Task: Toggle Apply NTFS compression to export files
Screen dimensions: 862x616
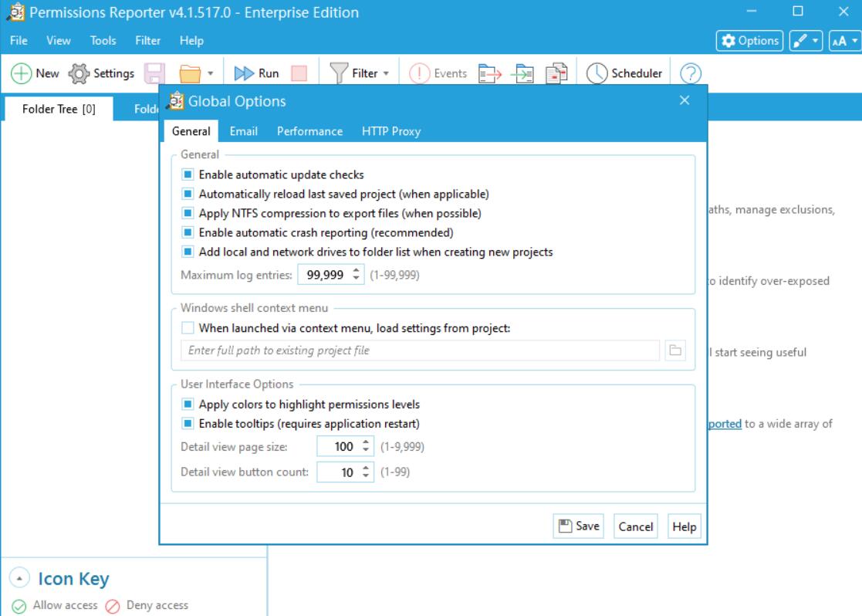Action: (188, 213)
